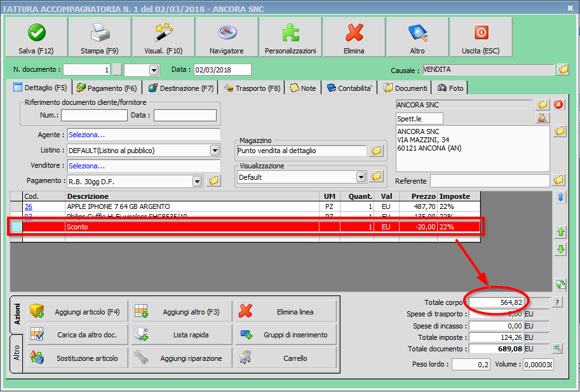
Task: Switch to Note tab
Action: coord(303,88)
